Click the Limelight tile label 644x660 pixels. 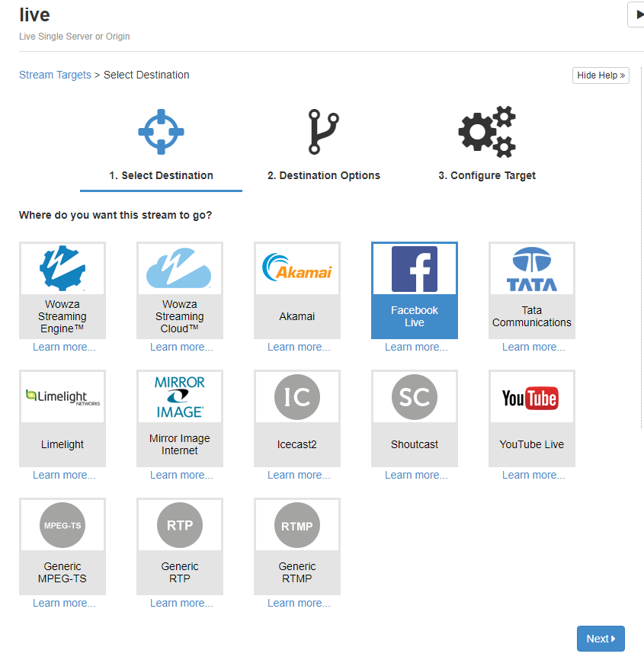coord(62,444)
